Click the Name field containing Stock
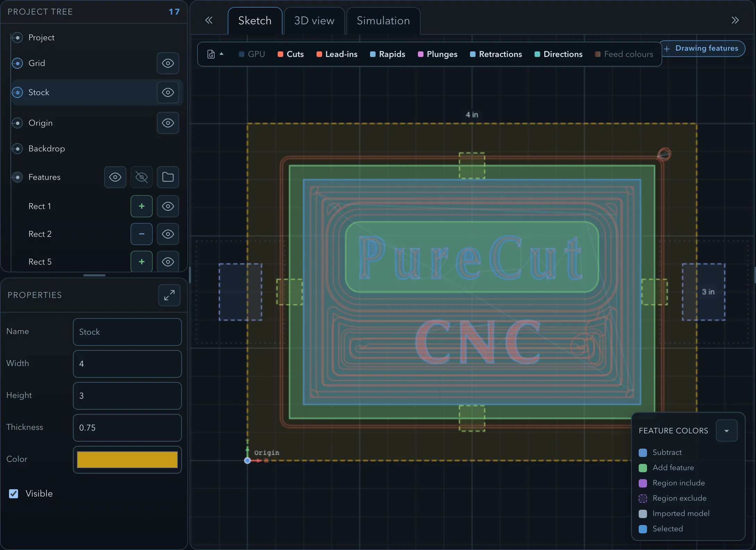Viewport: 756px width, 550px height. tap(127, 332)
